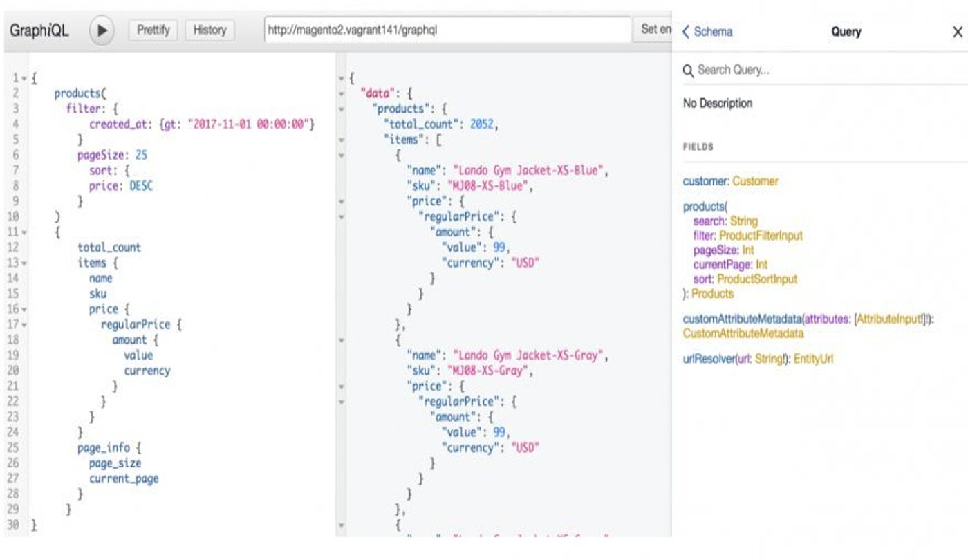Close the Query documentation panel
Screen dimensions: 968x560
pos(957,32)
